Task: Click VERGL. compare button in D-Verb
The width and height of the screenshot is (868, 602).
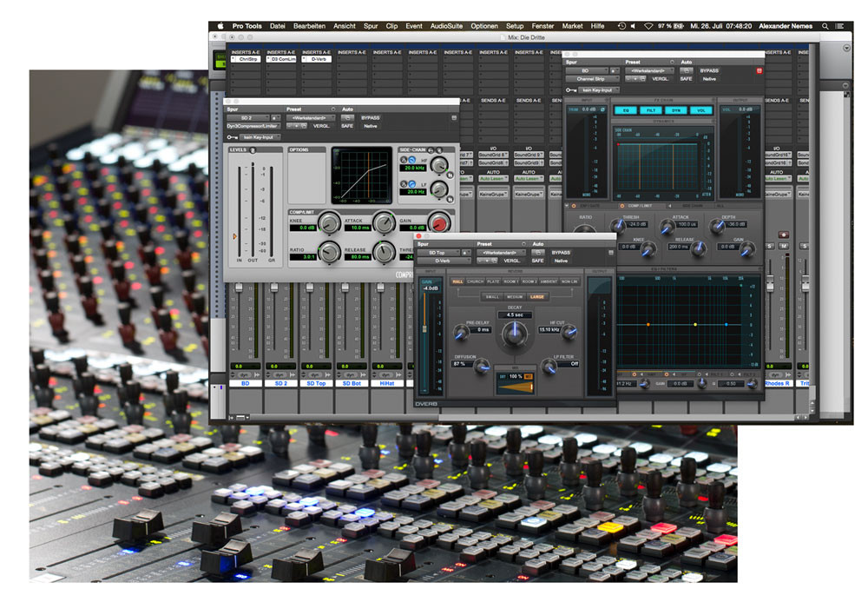Action: pyautogui.click(x=511, y=261)
